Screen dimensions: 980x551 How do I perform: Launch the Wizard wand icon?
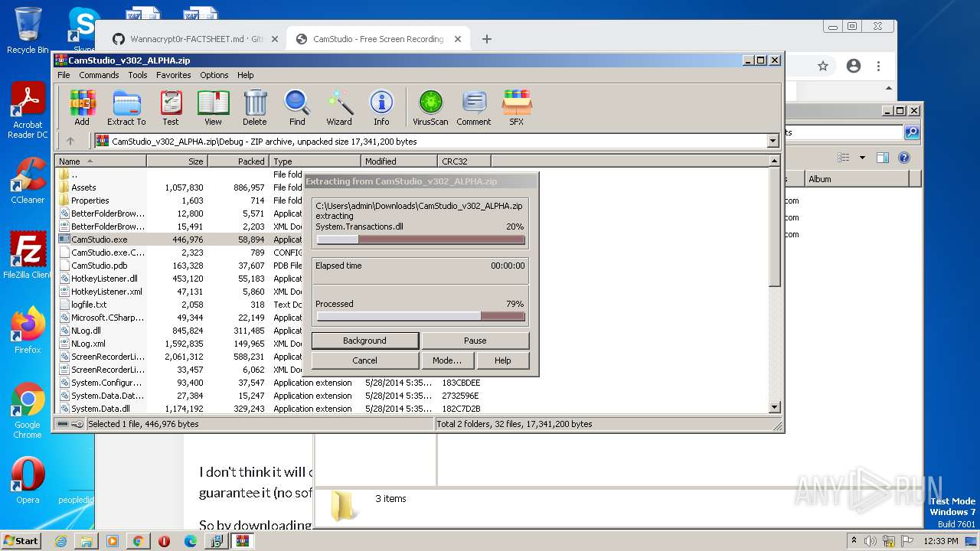tap(339, 107)
